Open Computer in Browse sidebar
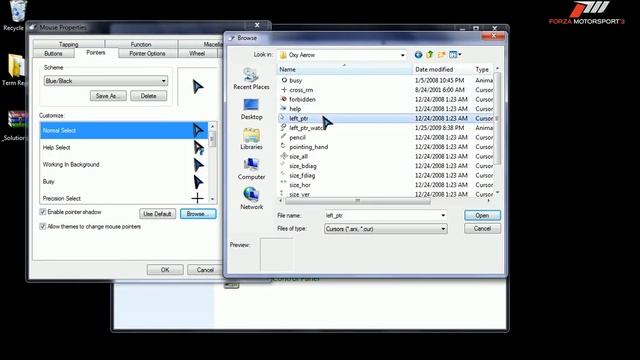 pos(251,169)
